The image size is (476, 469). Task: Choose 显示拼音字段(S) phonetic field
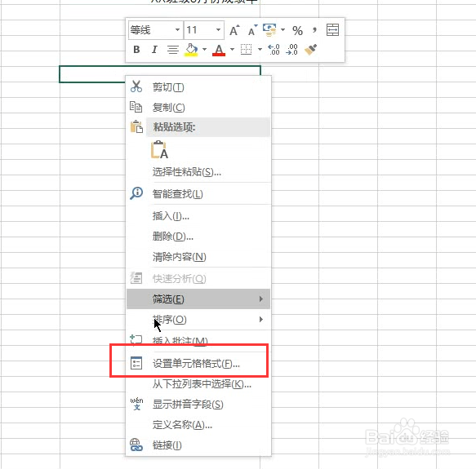198,404
